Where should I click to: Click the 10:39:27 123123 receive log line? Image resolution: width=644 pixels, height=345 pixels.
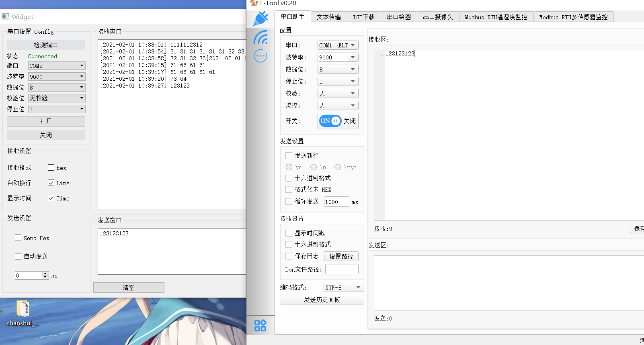[145, 86]
